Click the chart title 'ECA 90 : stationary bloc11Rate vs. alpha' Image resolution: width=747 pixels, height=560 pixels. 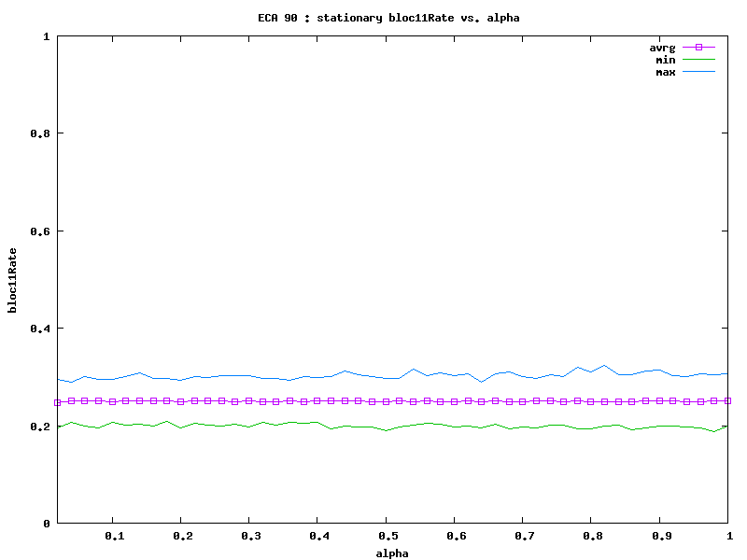[x=388, y=18]
